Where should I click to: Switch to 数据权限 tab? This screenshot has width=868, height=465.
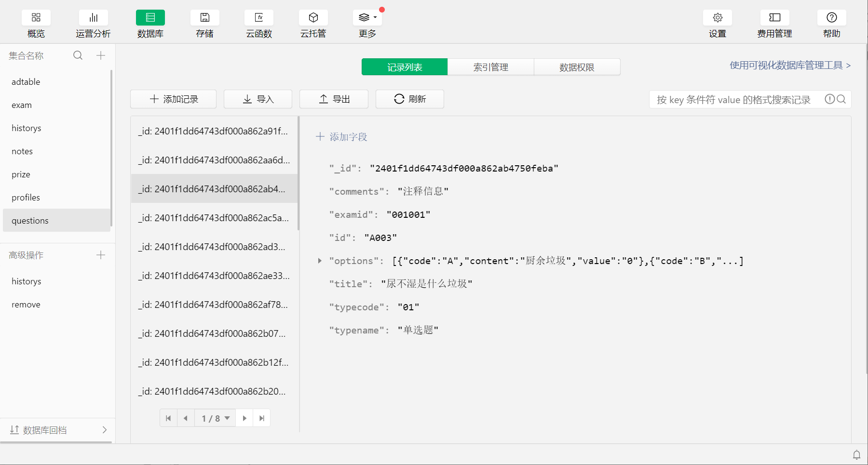[x=577, y=67]
